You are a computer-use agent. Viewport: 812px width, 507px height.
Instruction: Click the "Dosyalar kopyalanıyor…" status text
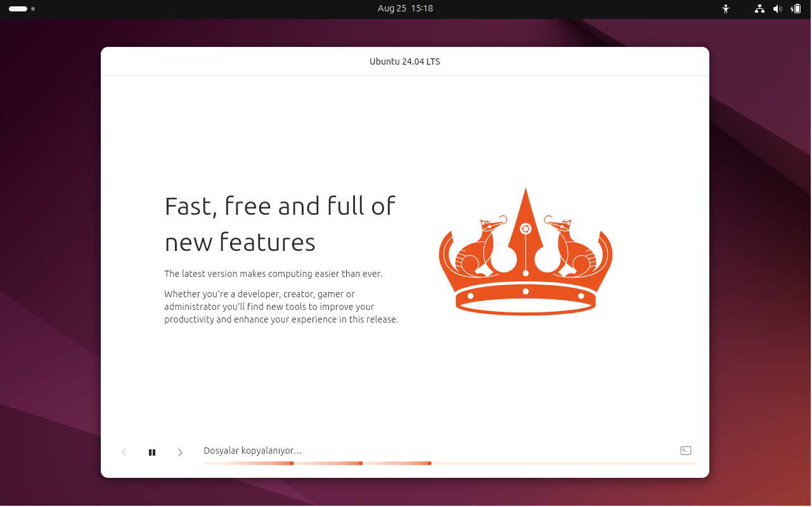coord(252,451)
